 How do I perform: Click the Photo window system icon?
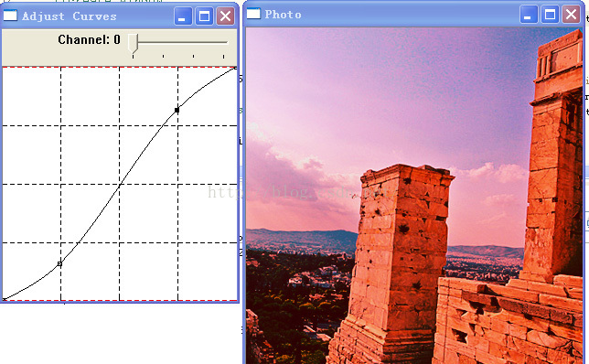click(253, 14)
